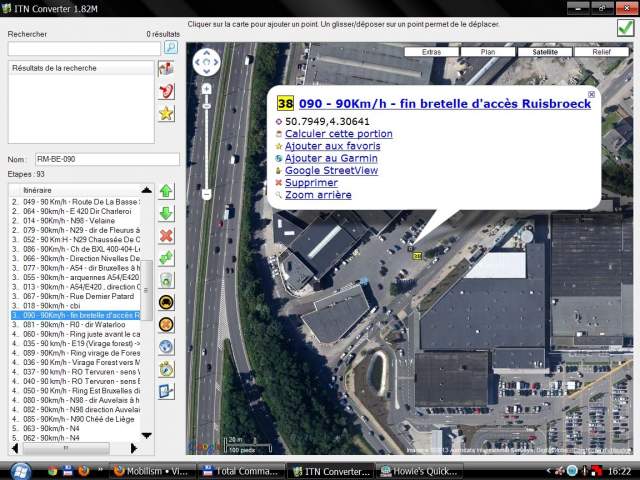Delete selected step with red X icon
Viewport: 640px width, 480px height.
pos(166,236)
